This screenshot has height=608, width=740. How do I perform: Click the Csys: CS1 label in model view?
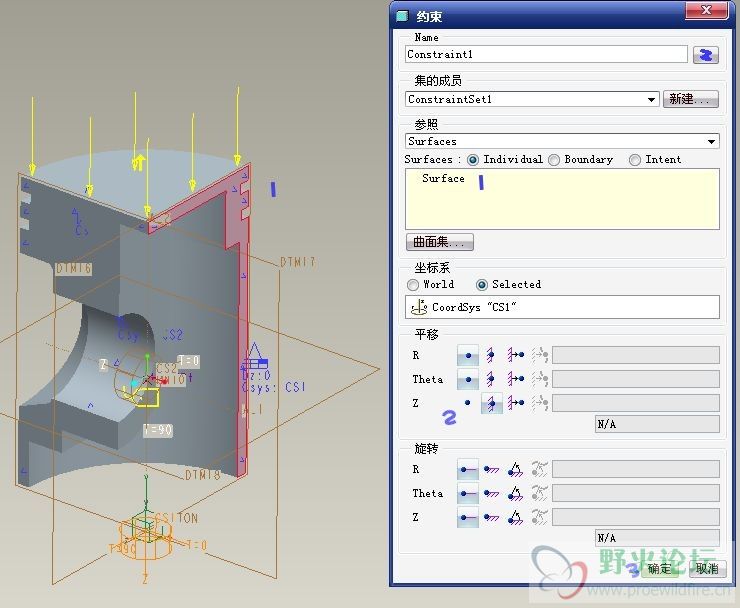click(274, 388)
